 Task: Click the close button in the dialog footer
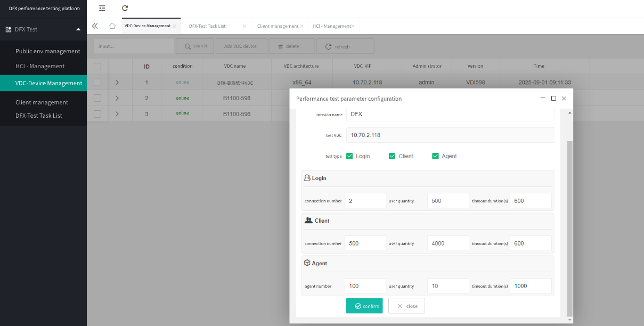(x=406, y=306)
